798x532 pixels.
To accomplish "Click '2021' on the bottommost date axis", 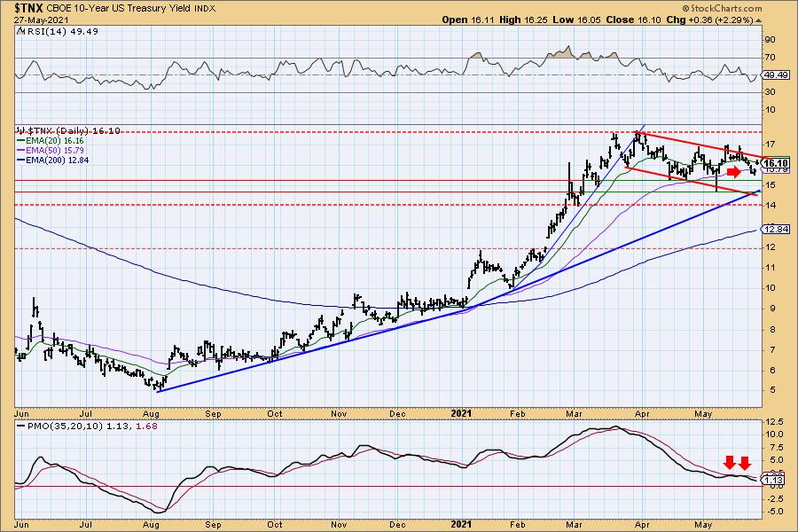I will coord(461,524).
